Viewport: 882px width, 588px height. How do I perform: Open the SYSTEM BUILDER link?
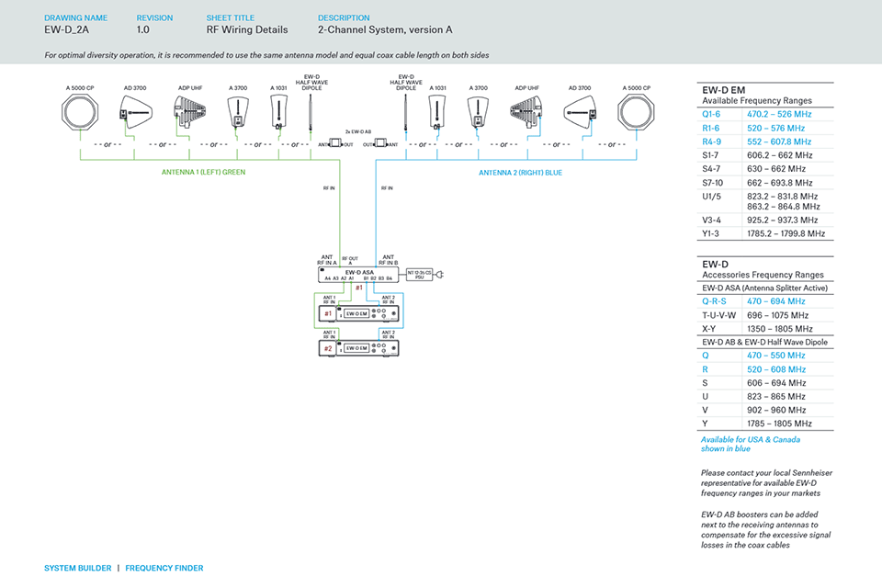tap(77, 569)
